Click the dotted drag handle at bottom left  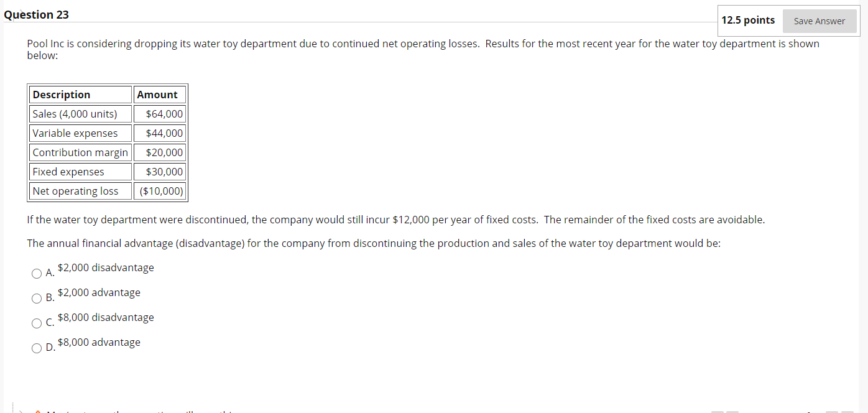tap(13, 407)
